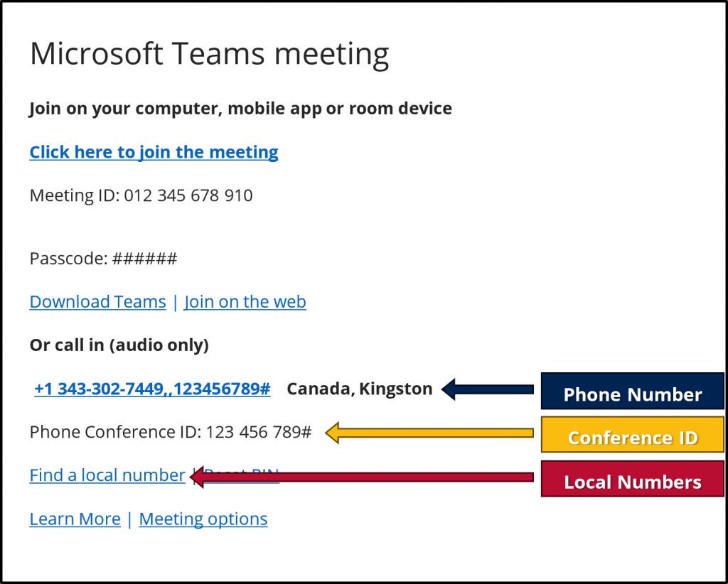This screenshot has width=728, height=584.
Task: Click the yellow arrow pointing at Conference ID
Action: [x=429, y=433]
